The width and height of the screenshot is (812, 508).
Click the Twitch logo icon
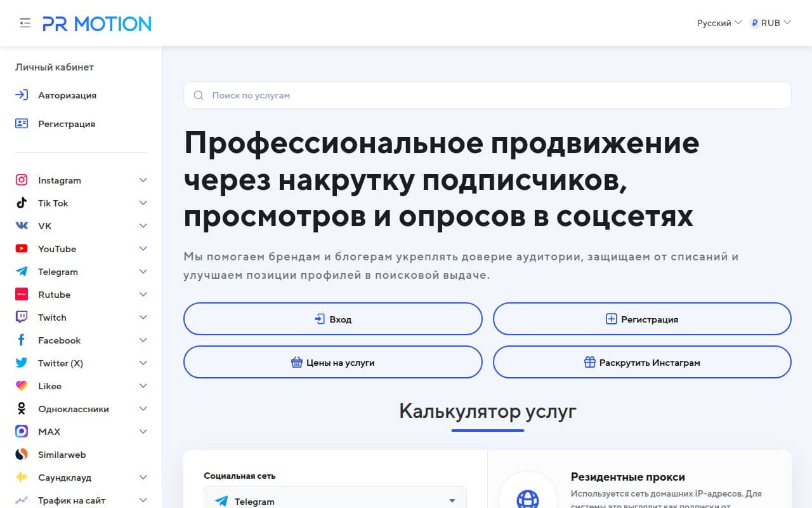point(22,317)
